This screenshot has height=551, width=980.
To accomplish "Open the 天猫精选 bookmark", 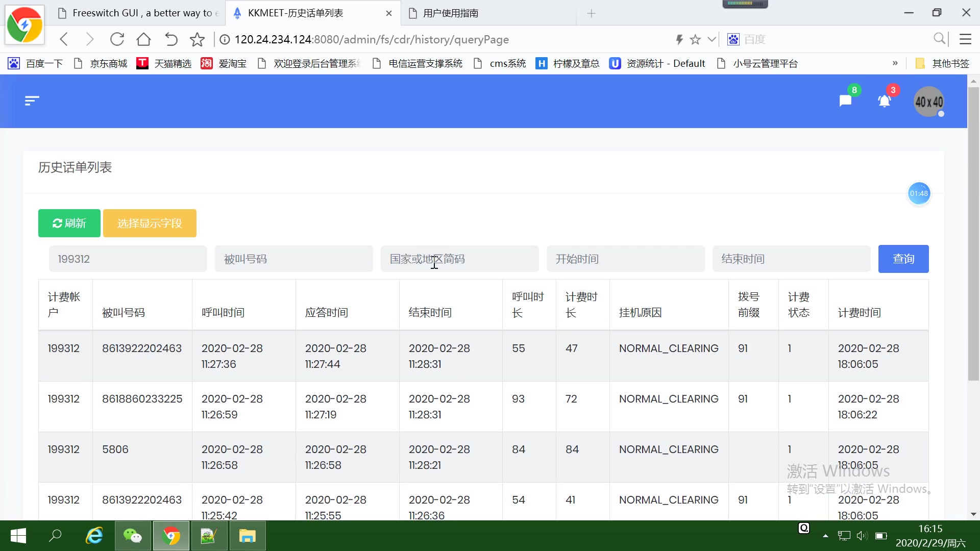I will point(164,63).
